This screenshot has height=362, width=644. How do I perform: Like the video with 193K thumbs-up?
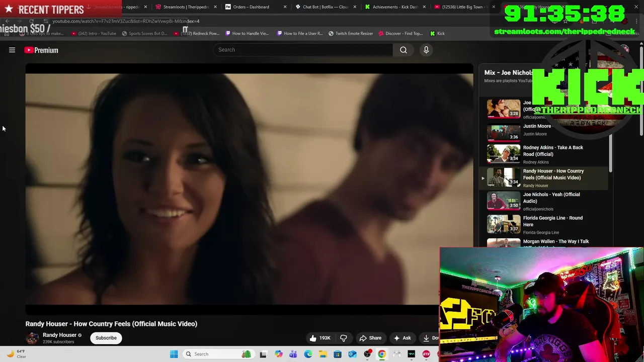[319, 338]
